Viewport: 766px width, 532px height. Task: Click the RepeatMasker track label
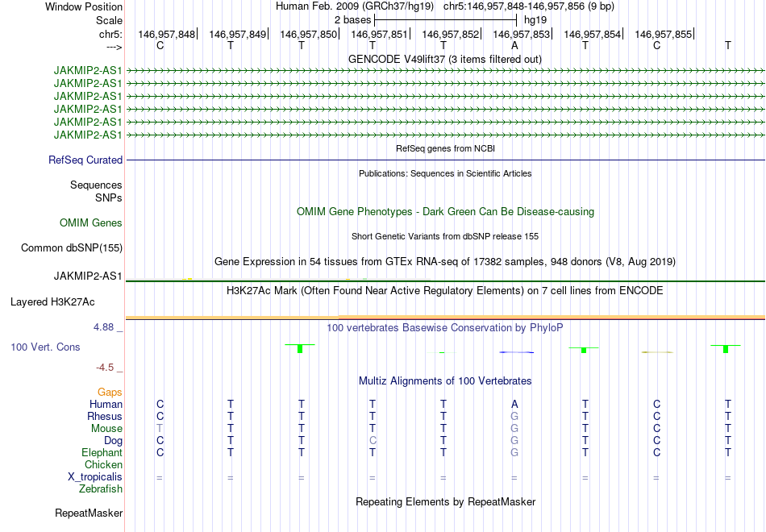[89, 513]
